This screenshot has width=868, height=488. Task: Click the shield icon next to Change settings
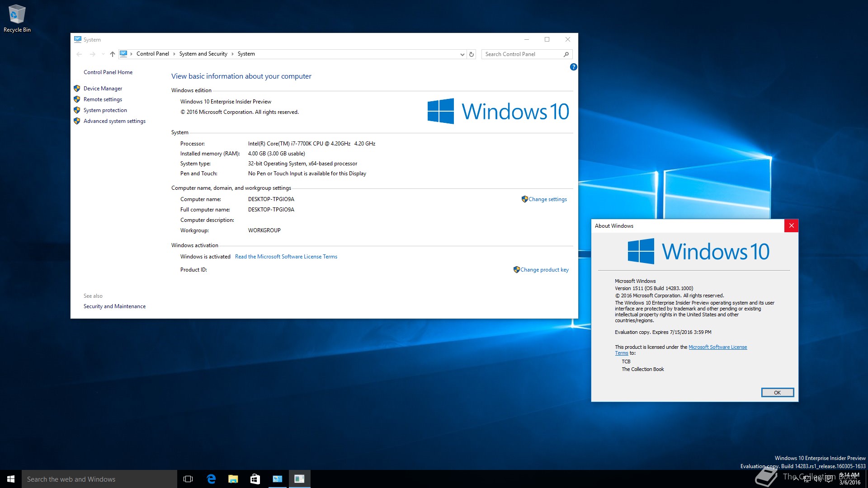click(524, 199)
